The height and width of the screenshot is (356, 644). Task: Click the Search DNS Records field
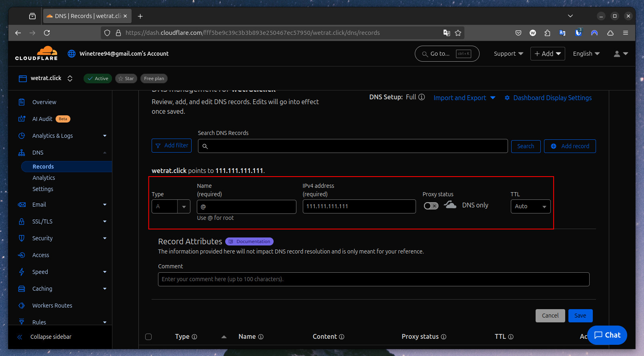point(352,146)
